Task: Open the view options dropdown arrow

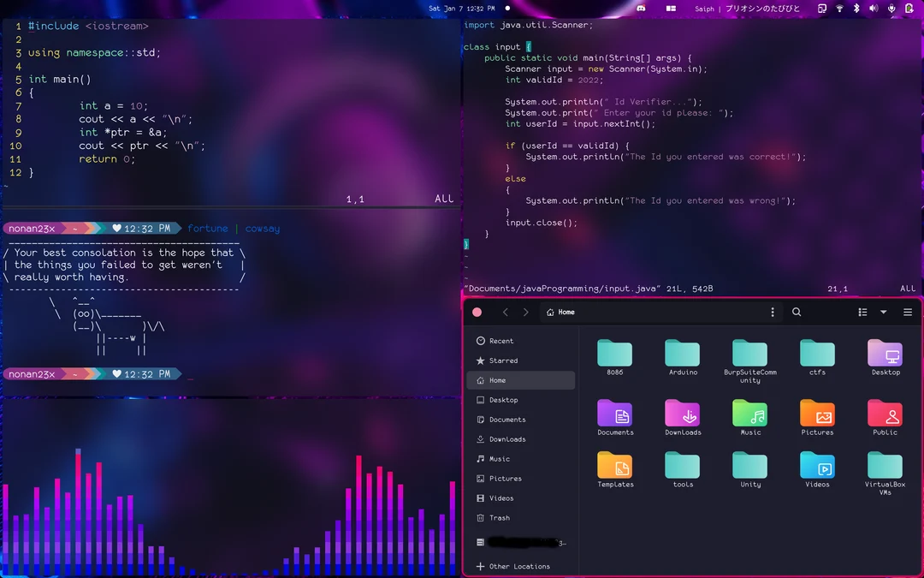Action: (884, 312)
